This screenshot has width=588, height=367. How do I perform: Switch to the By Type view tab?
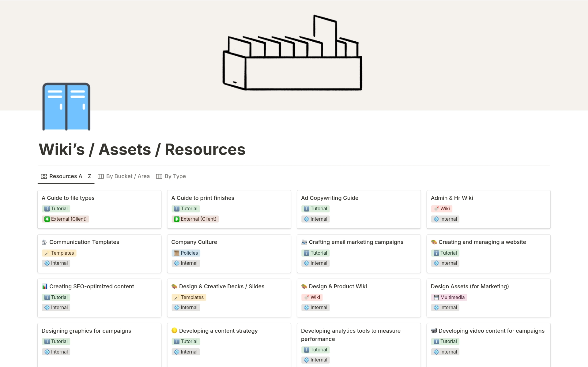point(175,176)
